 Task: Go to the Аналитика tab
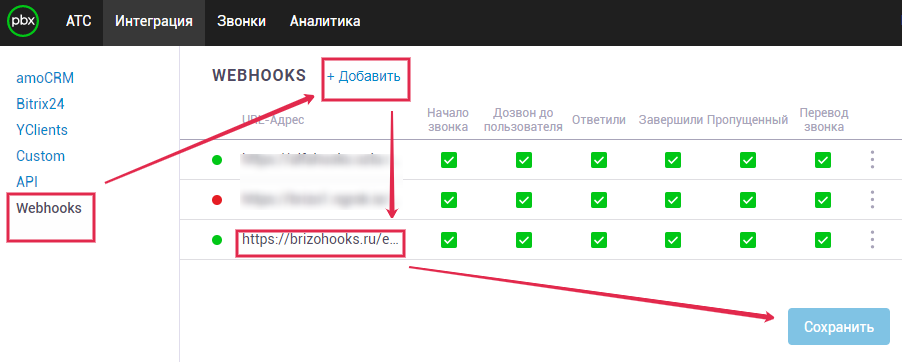coord(325,22)
